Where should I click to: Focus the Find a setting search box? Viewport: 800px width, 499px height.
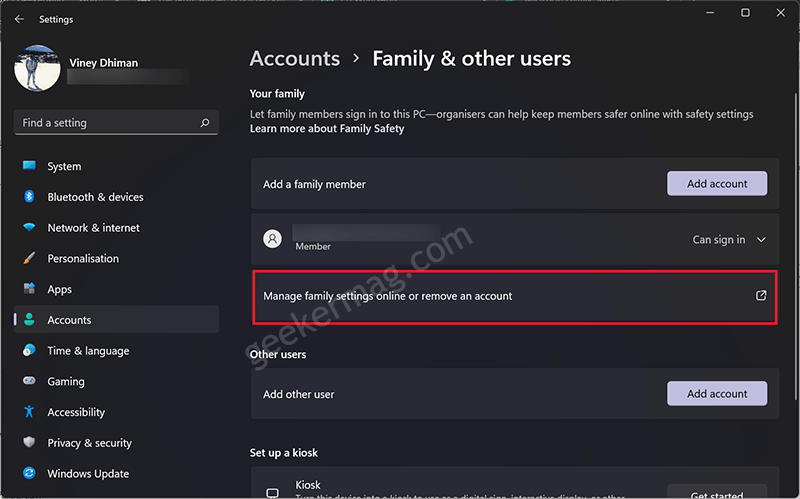point(116,122)
